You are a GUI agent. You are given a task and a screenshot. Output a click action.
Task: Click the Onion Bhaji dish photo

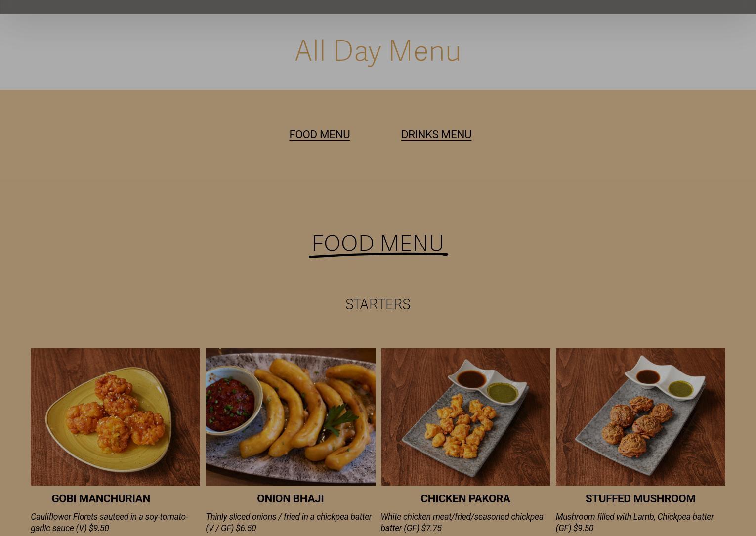click(291, 416)
